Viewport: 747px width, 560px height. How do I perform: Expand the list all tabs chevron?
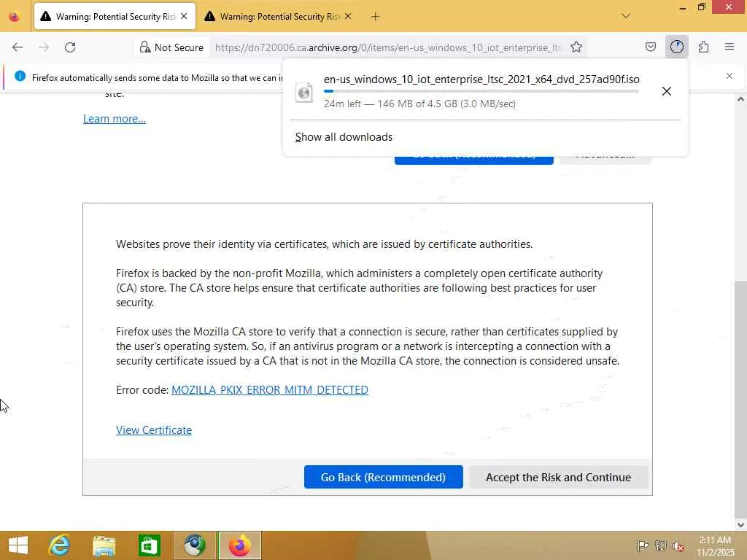click(x=625, y=16)
